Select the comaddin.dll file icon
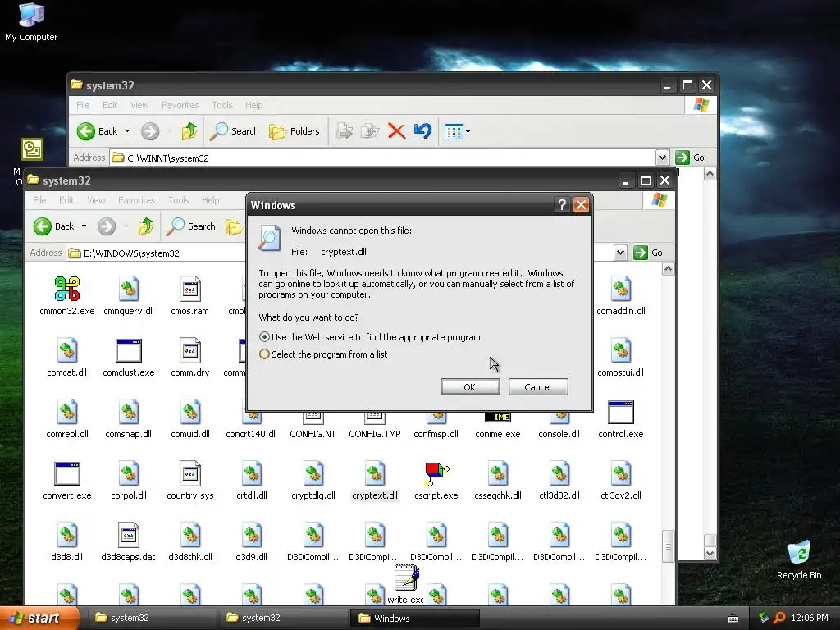 pos(621,290)
